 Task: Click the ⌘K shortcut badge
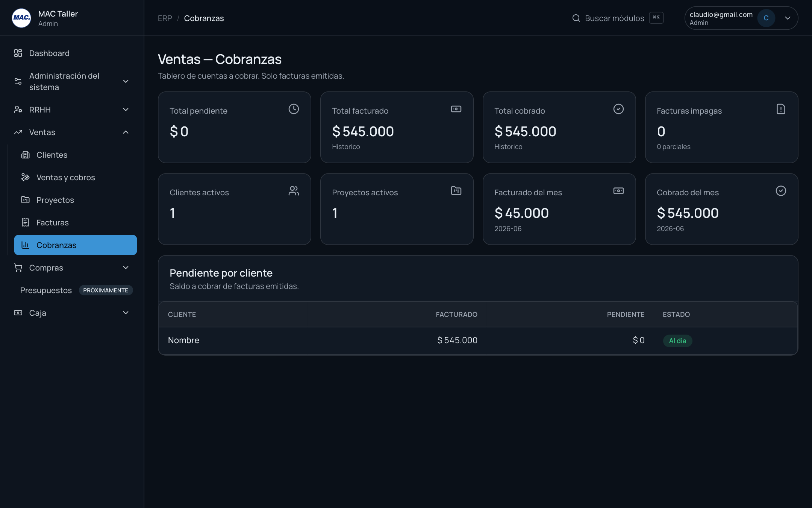pos(656,18)
